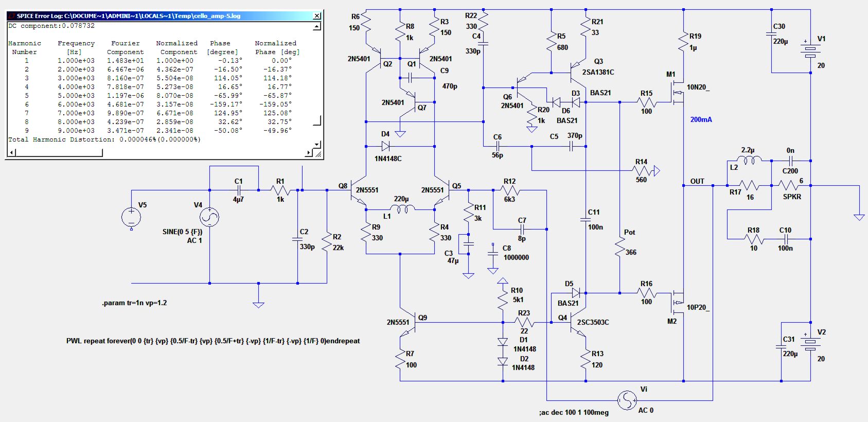Close the SPICE Error Log window

click(x=317, y=16)
